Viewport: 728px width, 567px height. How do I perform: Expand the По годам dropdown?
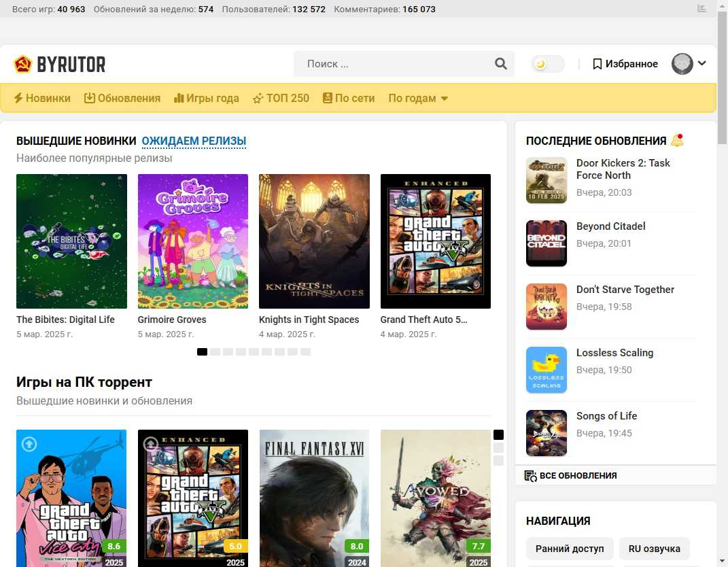point(418,98)
